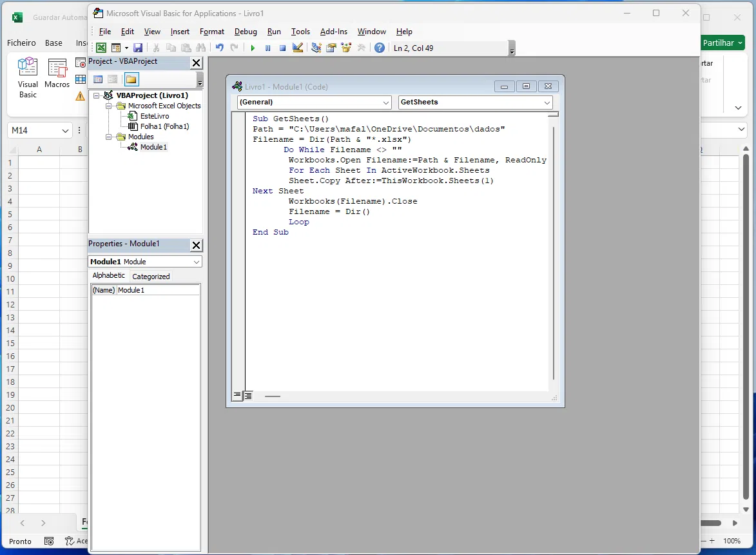The image size is (756, 555).
Task: Save the project with the floppy disk icon
Action: click(138, 48)
